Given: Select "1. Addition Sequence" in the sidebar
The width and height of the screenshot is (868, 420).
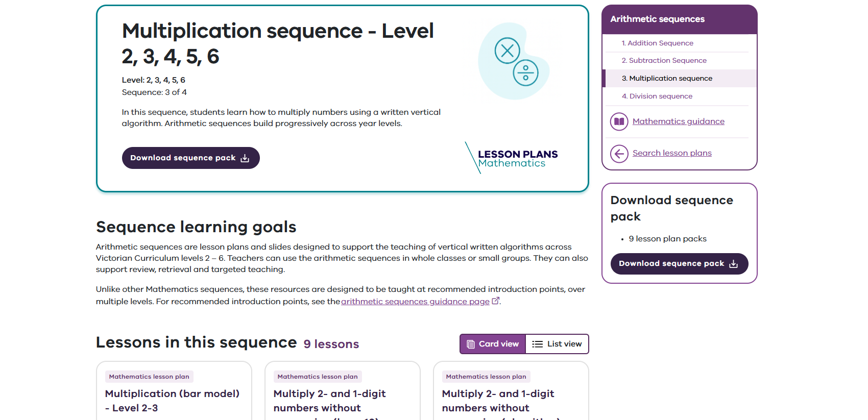Looking at the screenshot, I should (659, 43).
